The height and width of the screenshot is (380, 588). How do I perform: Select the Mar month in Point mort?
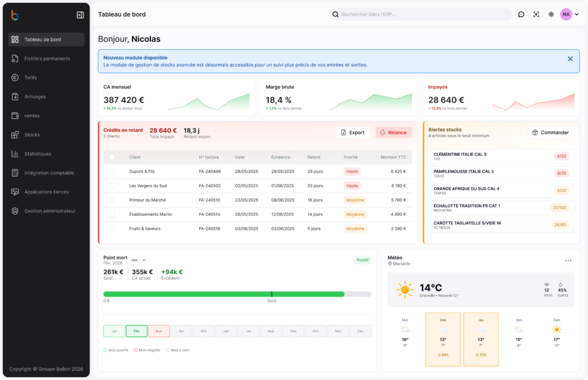pyautogui.click(x=159, y=331)
